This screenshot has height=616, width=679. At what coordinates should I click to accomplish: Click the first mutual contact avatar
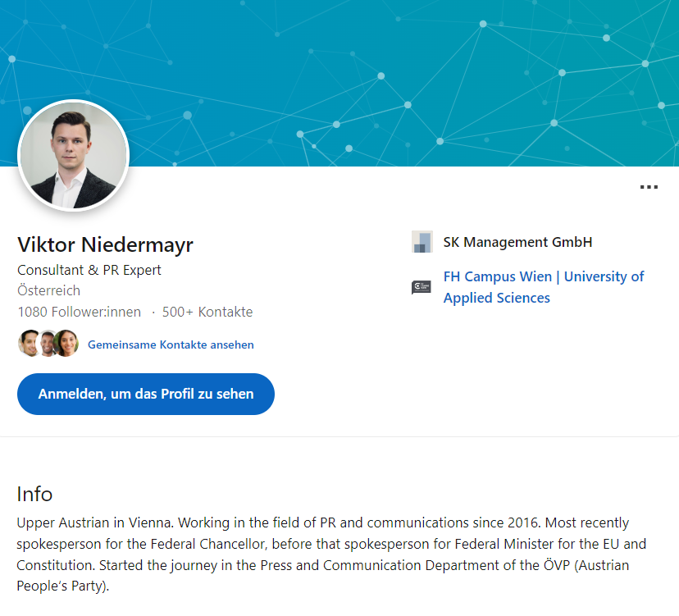coord(29,343)
